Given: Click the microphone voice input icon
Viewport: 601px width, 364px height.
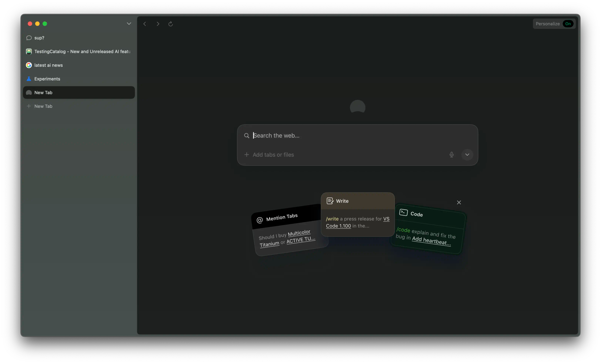Looking at the screenshot, I should click(x=451, y=155).
